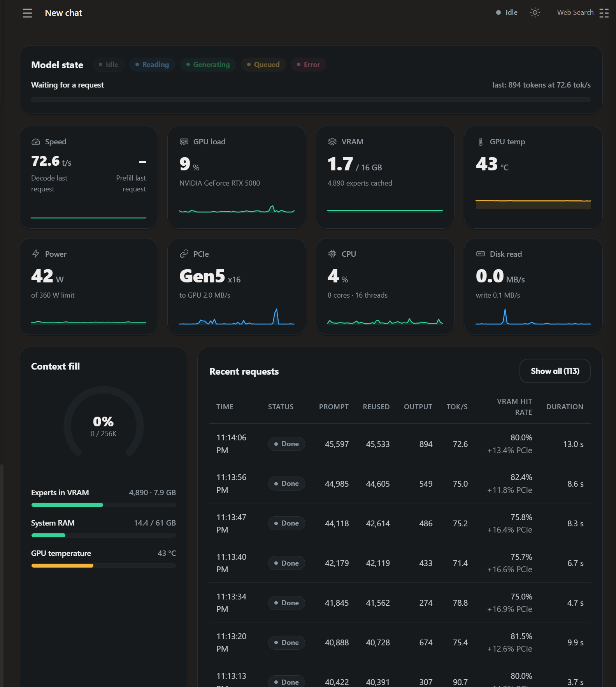The image size is (616, 687).
Task: Click the GPU temp thermometer icon
Action: 481,142
